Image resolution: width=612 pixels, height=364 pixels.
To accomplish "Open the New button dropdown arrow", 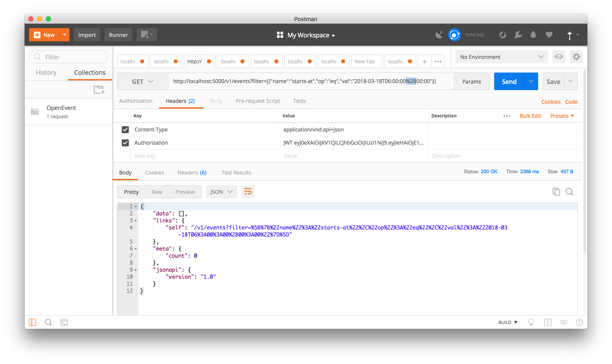I will tap(64, 35).
